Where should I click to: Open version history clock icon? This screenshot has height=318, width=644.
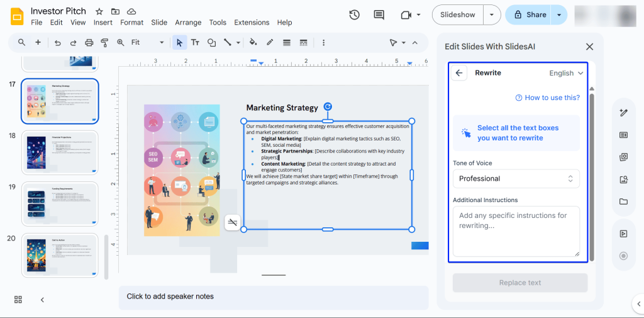(x=354, y=15)
